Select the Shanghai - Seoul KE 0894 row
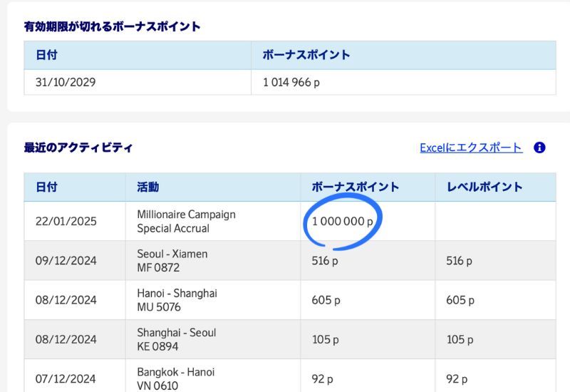Viewport: 570px width, 392px height. [x=290, y=339]
